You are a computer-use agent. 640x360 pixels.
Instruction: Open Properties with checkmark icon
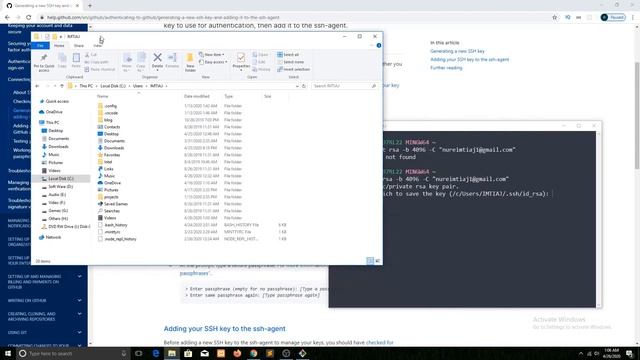pos(241,61)
